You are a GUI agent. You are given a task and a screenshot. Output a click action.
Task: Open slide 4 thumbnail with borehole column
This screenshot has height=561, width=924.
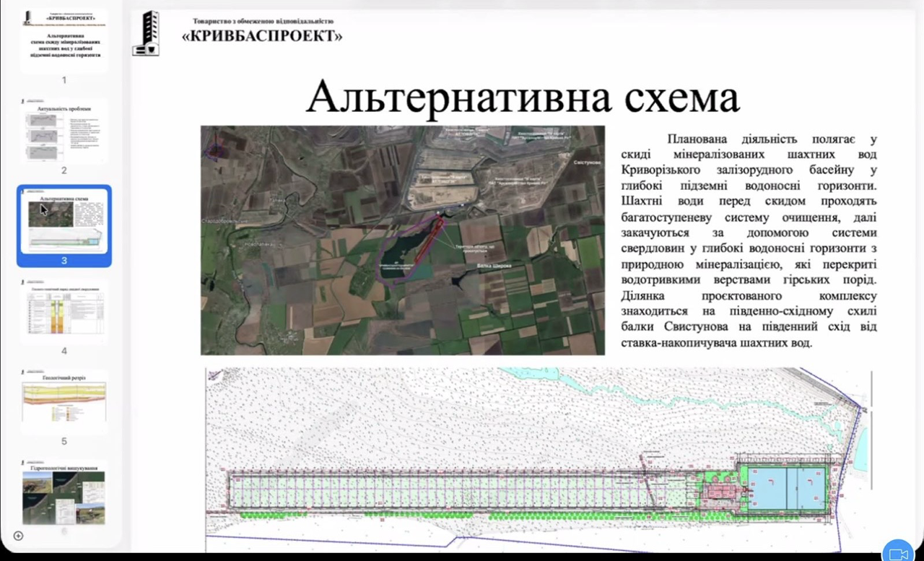(64, 312)
